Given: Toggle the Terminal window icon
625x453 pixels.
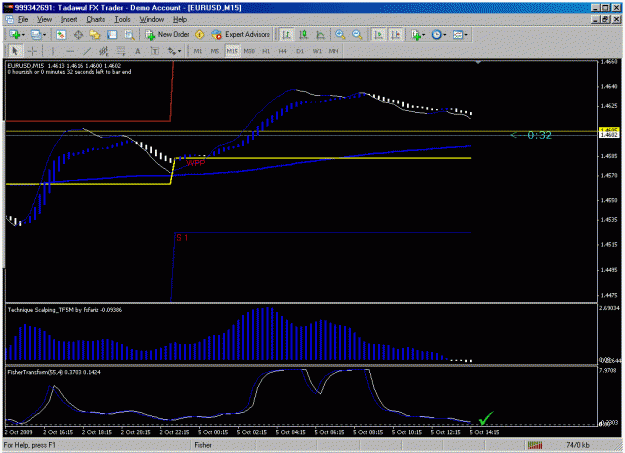Looking at the screenshot, I should [x=112, y=35].
